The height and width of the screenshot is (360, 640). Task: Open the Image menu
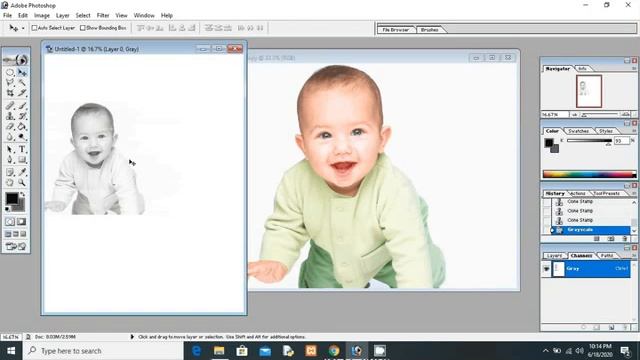click(42, 15)
